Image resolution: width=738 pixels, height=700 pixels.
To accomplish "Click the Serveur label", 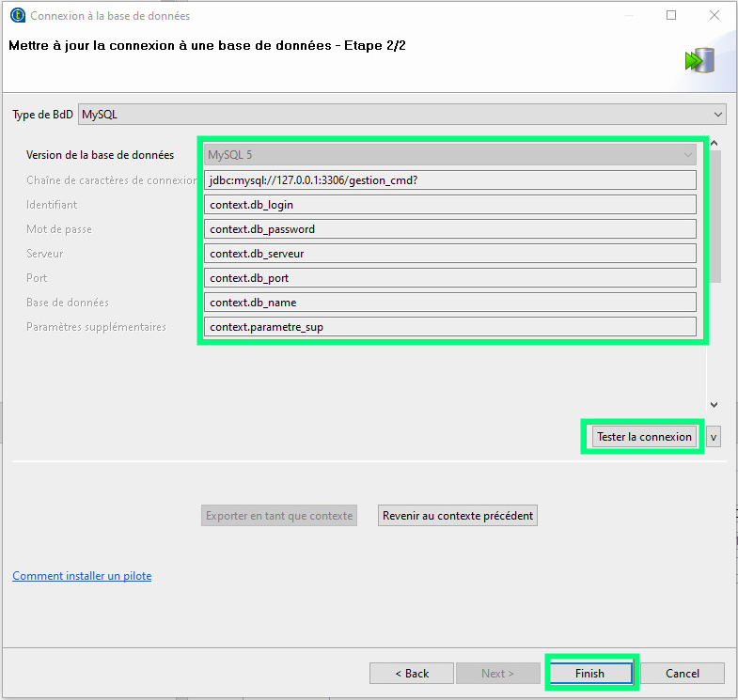I will [45, 254].
